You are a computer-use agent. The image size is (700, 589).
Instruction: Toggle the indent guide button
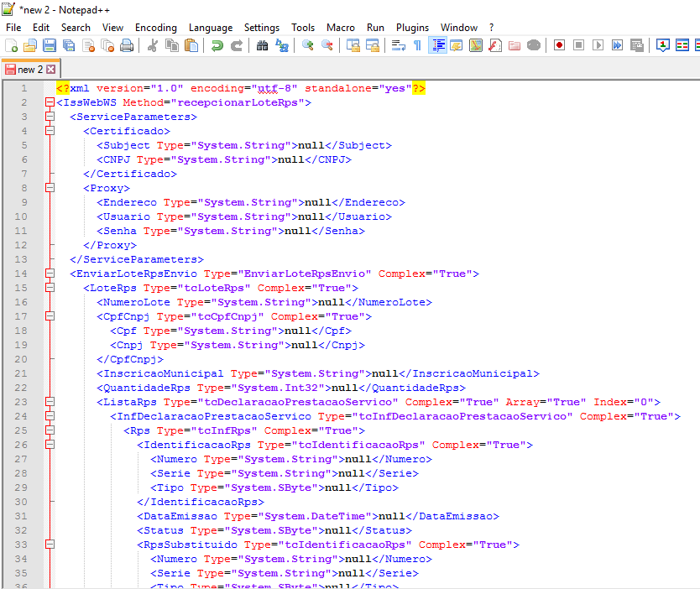pos(438,45)
